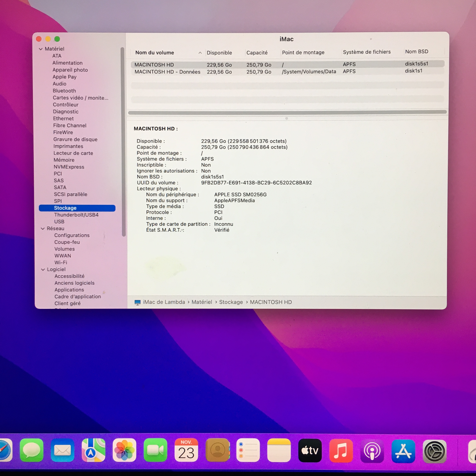476x476 pixels.
Task: Open Appareil photo hardware info
Action: [70, 70]
